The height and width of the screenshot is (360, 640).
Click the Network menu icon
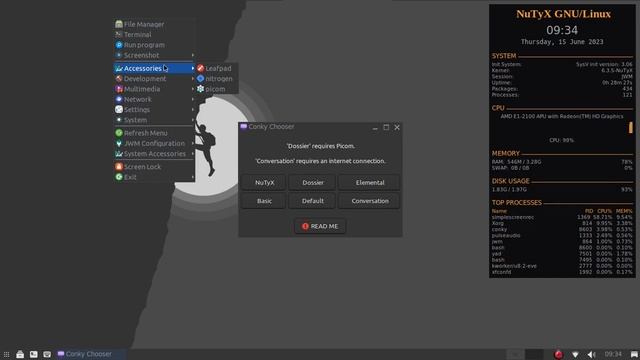click(119, 99)
